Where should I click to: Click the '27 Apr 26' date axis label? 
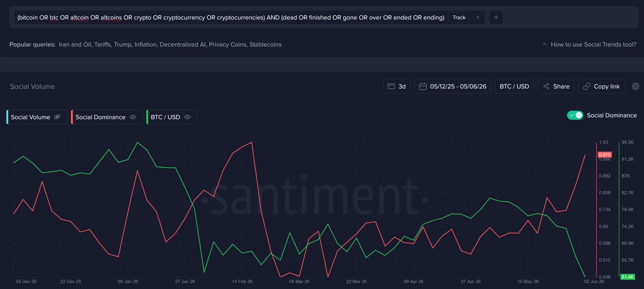[470, 280]
